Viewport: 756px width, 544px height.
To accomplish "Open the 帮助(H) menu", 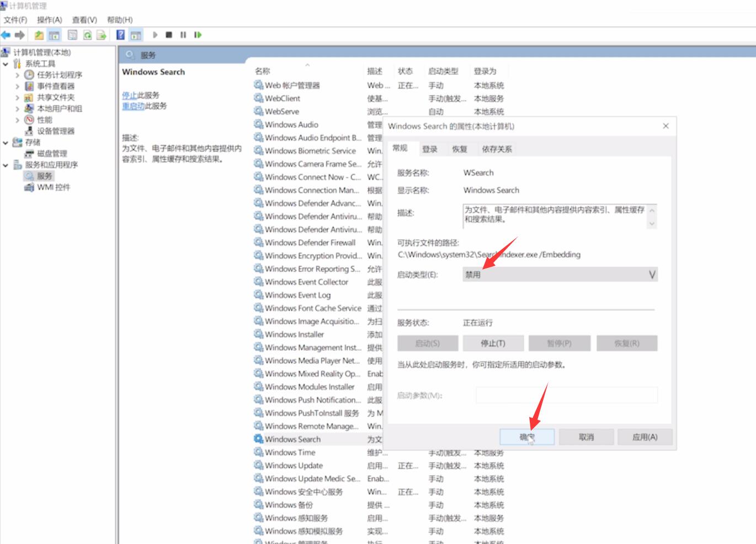I will click(120, 20).
